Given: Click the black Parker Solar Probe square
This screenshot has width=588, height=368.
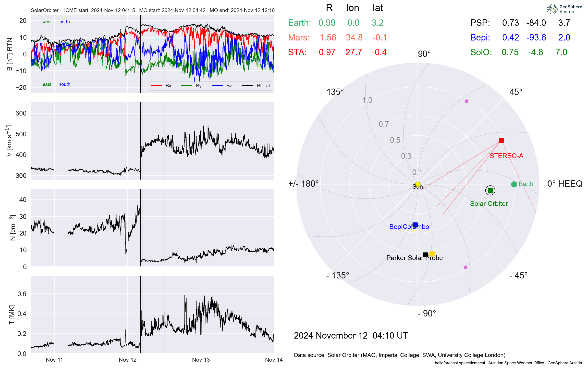Looking at the screenshot, I should (x=425, y=255).
